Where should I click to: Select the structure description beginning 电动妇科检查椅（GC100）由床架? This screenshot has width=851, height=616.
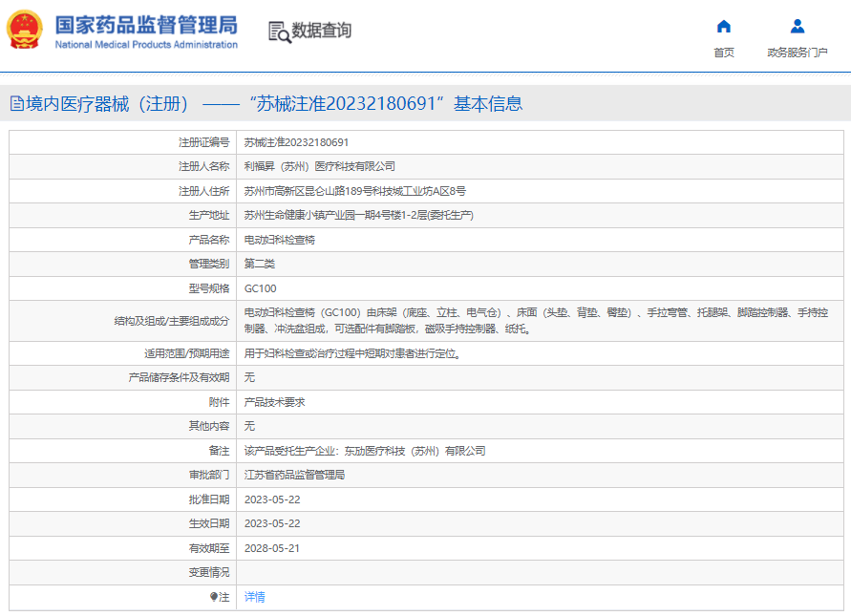[x=536, y=321]
